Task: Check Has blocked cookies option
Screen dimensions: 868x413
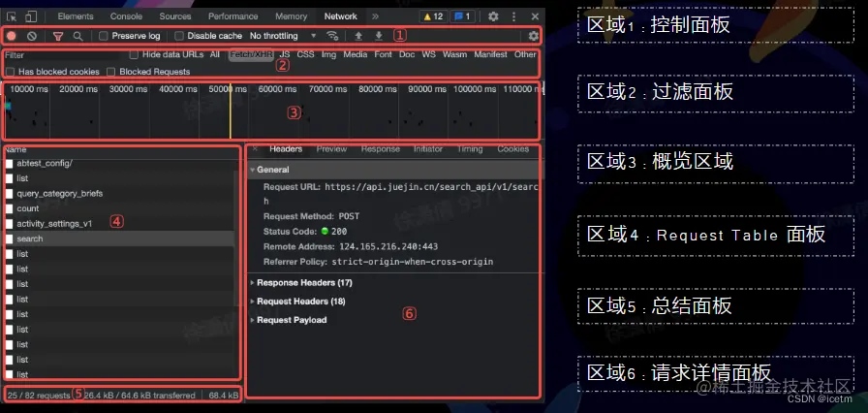Action: click(x=10, y=72)
